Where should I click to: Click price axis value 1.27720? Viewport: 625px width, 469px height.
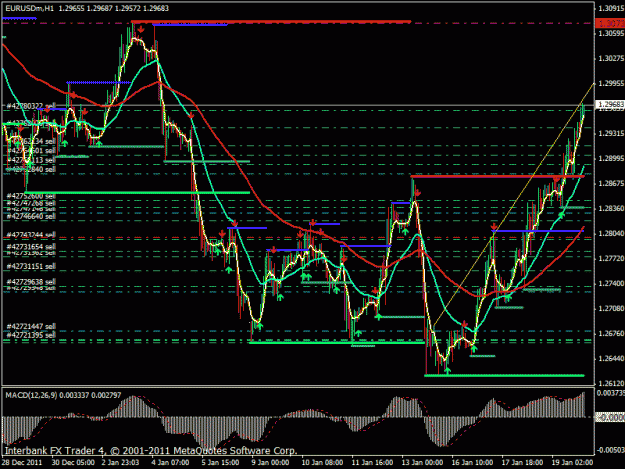point(611,259)
